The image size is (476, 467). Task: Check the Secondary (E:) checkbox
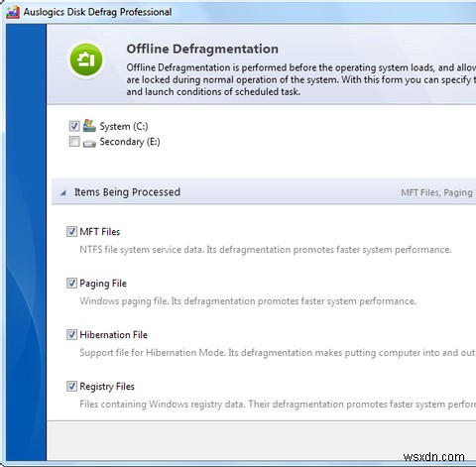pos(74,142)
